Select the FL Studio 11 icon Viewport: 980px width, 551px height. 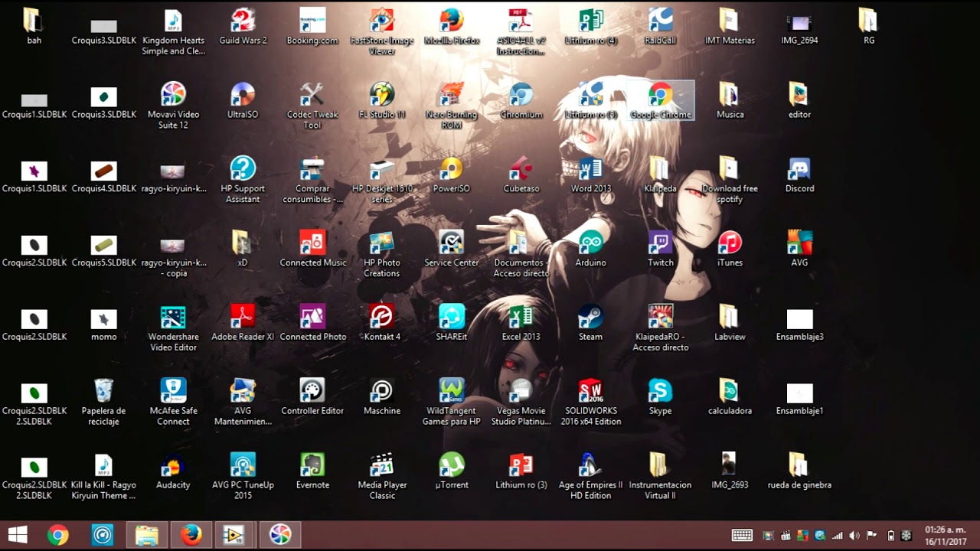pyautogui.click(x=382, y=100)
